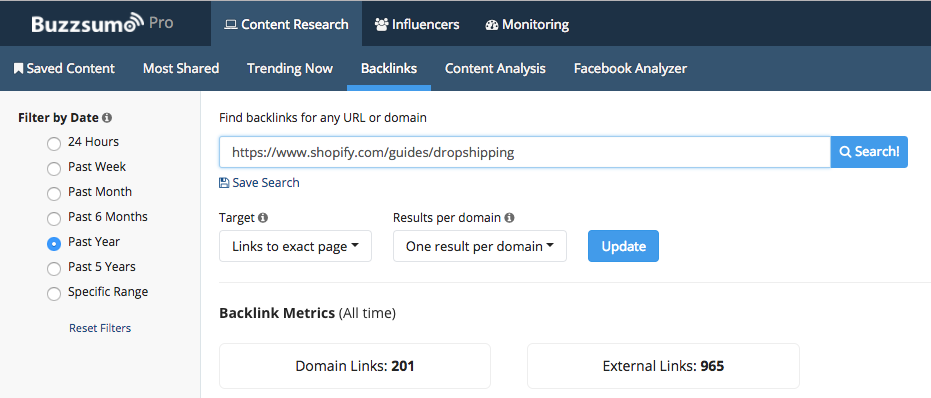Select the Backlinks tab
The image size is (931, 398).
click(389, 68)
